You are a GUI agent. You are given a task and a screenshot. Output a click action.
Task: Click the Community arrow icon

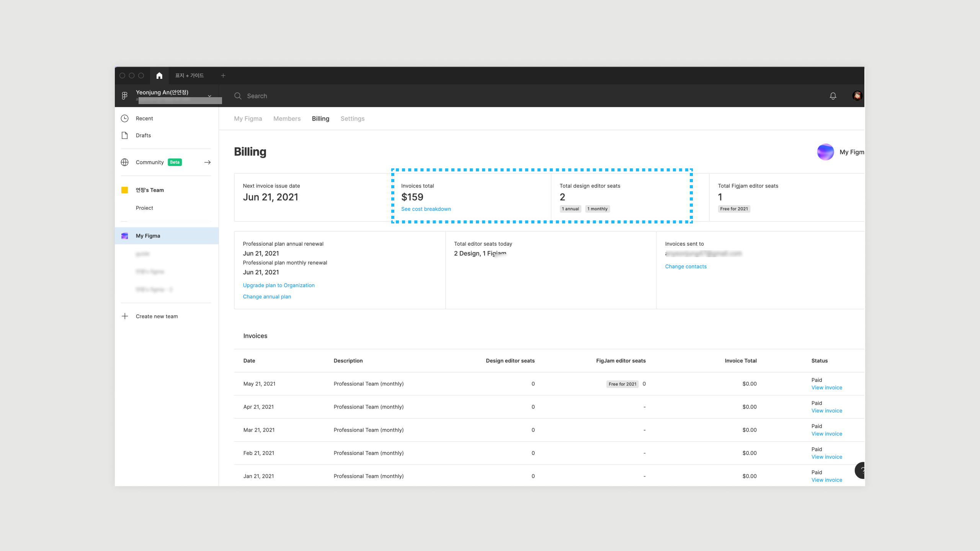click(207, 162)
